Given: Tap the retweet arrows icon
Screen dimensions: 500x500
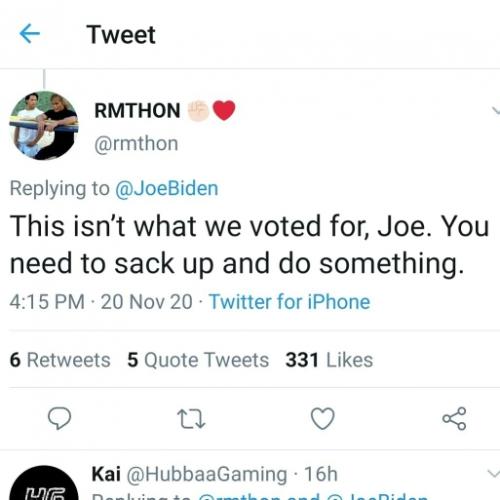Looking at the screenshot, I should (191, 419).
